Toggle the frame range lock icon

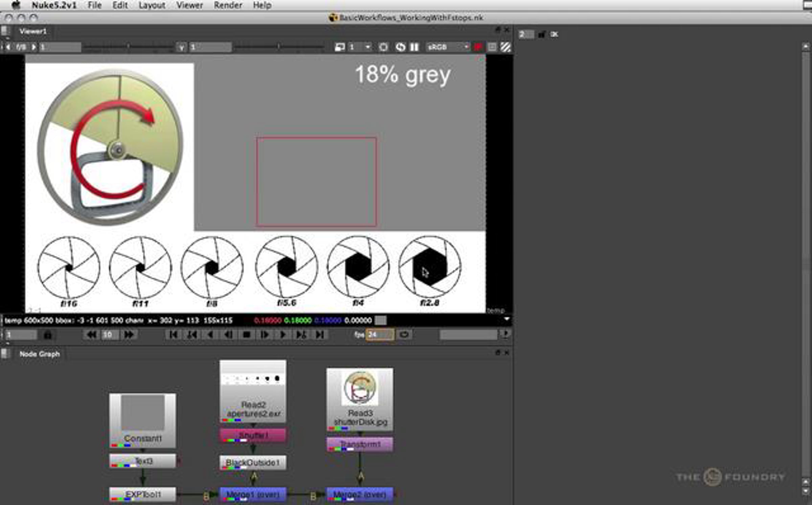[48, 335]
